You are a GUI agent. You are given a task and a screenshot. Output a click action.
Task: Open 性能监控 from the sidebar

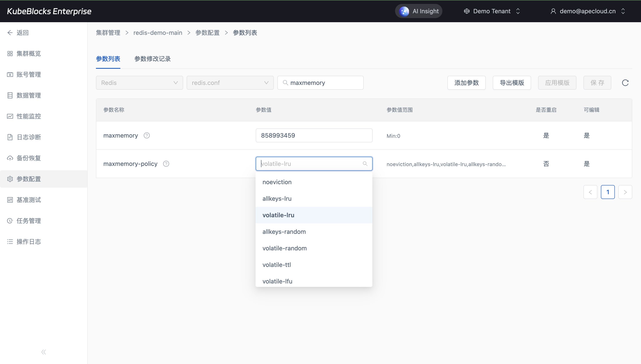(x=29, y=116)
